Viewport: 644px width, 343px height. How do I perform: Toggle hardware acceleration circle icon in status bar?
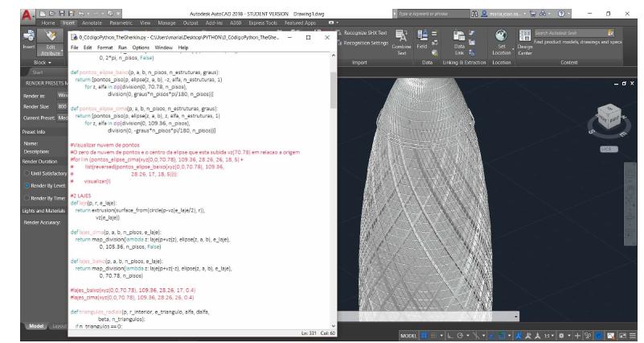point(598,336)
